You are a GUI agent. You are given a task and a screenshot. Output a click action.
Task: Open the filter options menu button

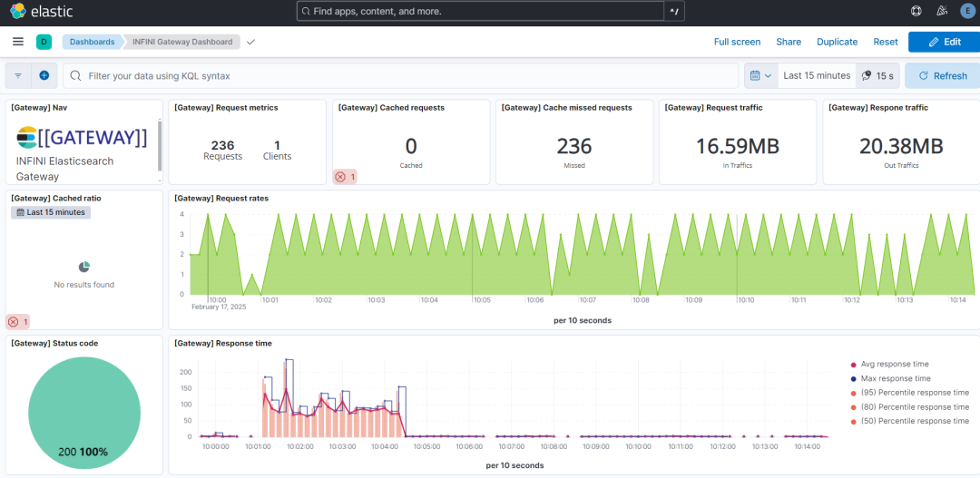point(18,76)
